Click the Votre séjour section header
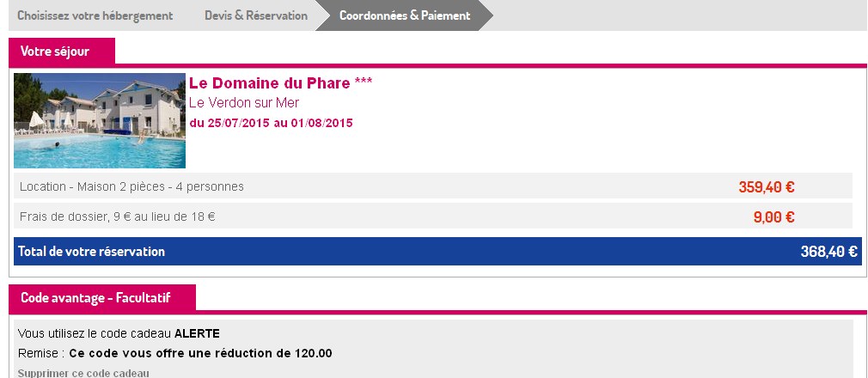868x378 pixels. click(55, 52)
